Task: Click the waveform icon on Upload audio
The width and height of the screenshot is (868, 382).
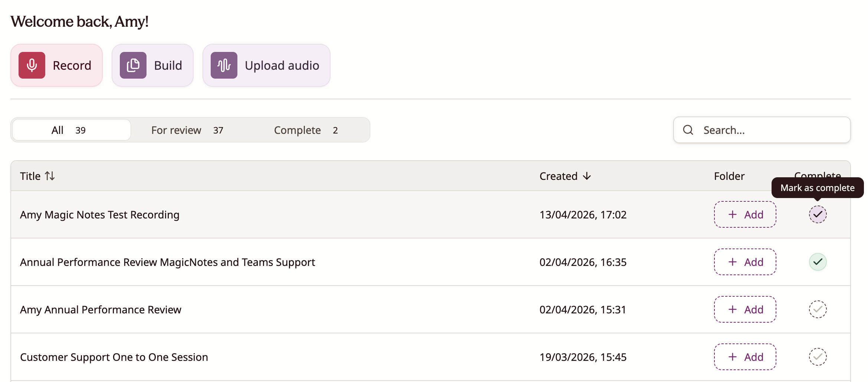Action: pyautogui.click(x=223, y=65)
